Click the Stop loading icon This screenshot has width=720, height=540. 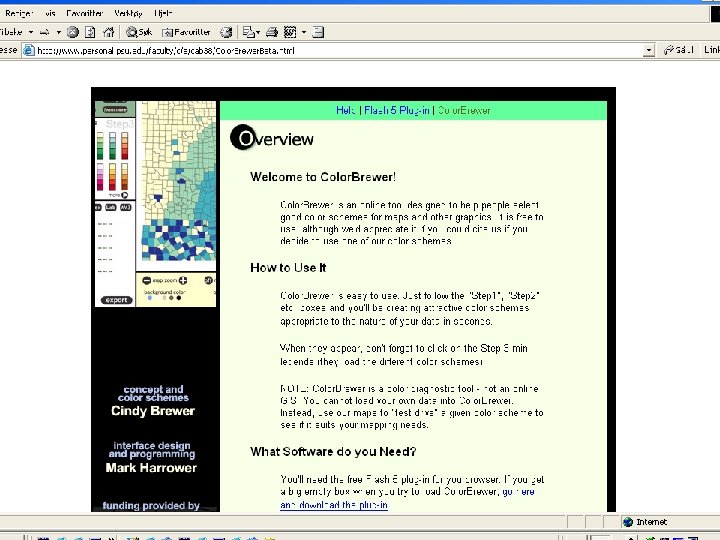[73, 32]
